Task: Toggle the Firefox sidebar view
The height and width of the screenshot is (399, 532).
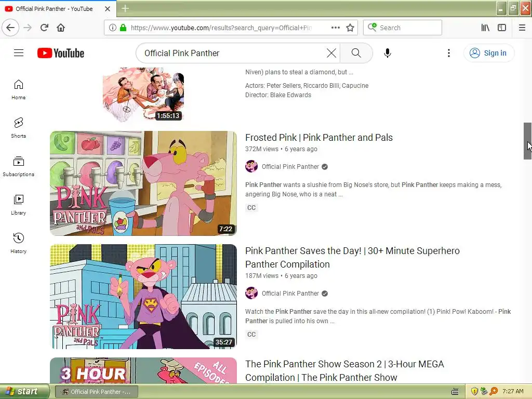Action: coord(502,28)
